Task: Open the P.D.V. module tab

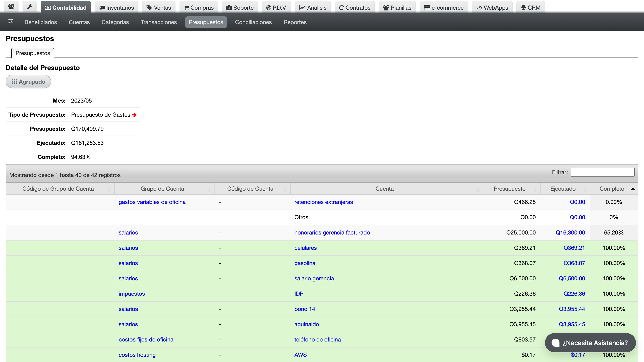Action: 277,7
